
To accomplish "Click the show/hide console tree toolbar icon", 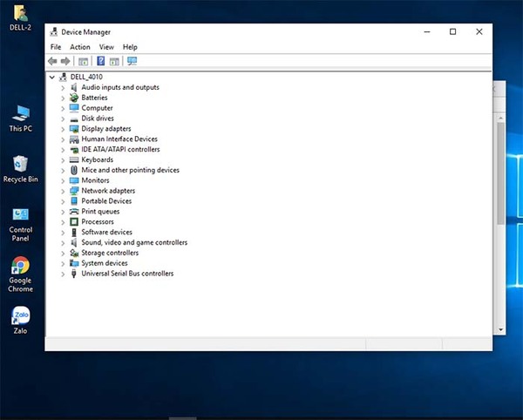I will [x=84, y=61].
